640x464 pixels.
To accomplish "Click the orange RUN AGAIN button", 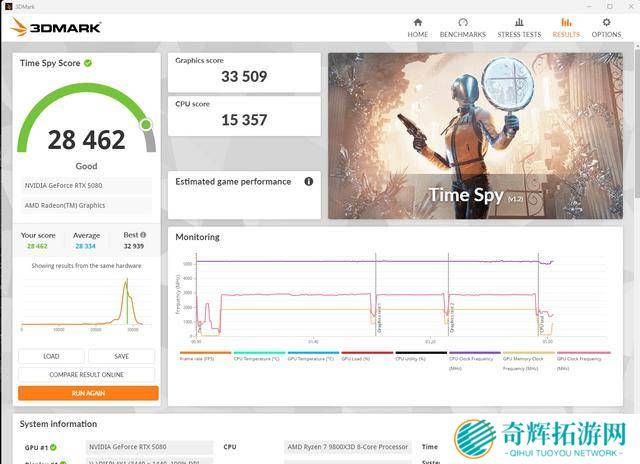I will click(88, 393).
